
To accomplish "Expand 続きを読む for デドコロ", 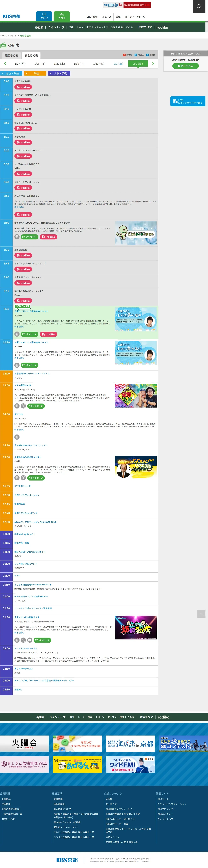I will pos(19,430).
